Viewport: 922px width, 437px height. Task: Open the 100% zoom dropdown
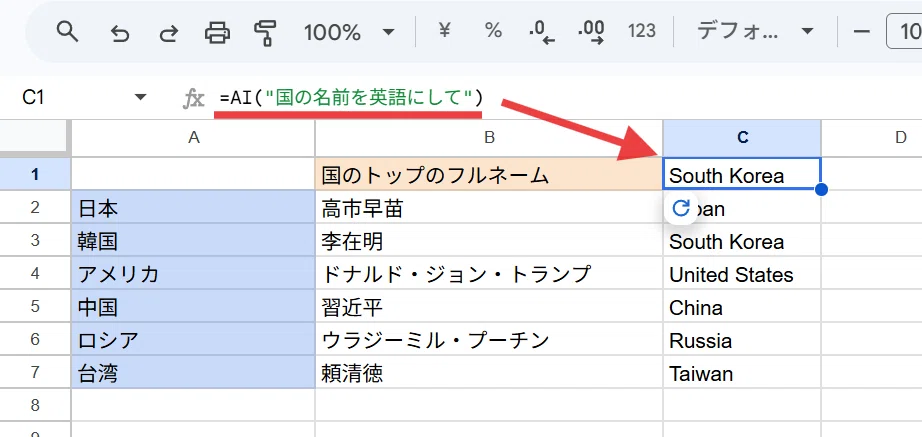pos(349,32)
